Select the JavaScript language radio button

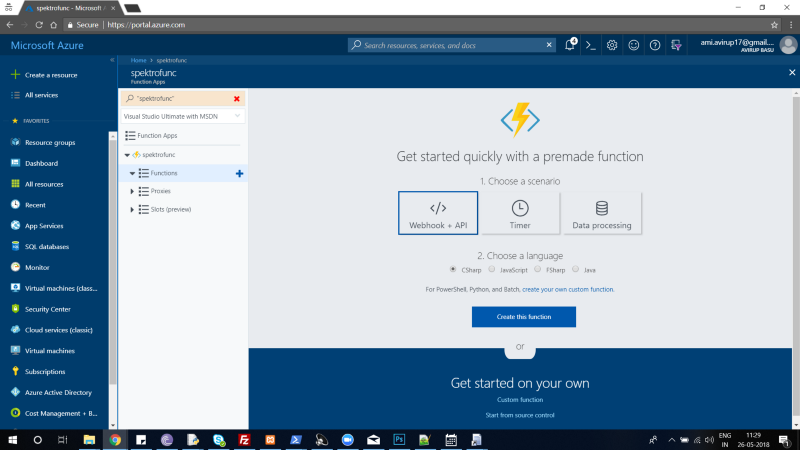tap(492, 269)
